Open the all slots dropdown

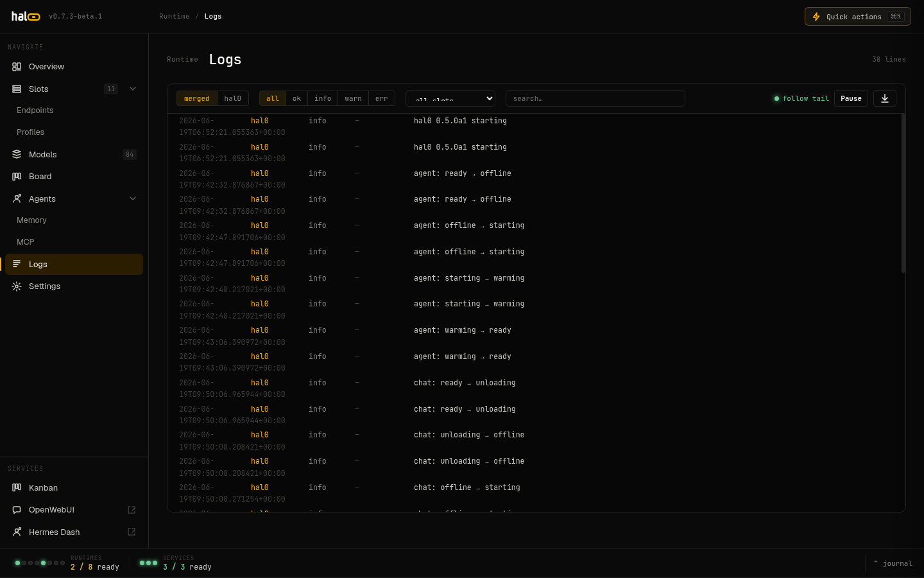click(450, 98)
